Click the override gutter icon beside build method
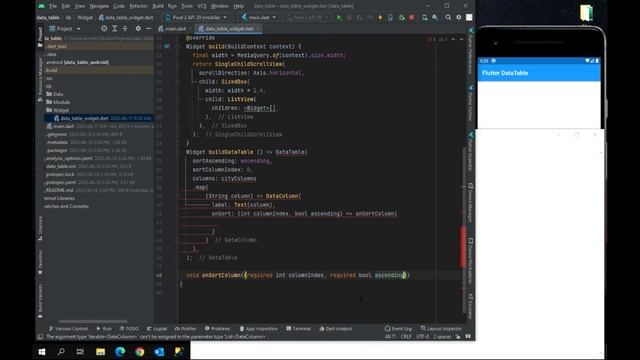Viewport: 640px width, 360px height. (167, 47)
